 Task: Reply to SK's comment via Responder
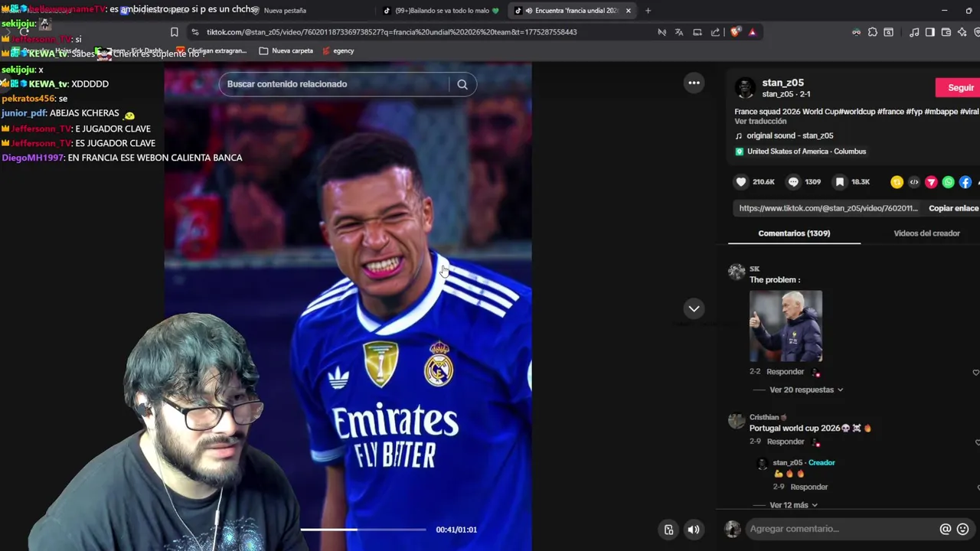click(x=785, y=372)
